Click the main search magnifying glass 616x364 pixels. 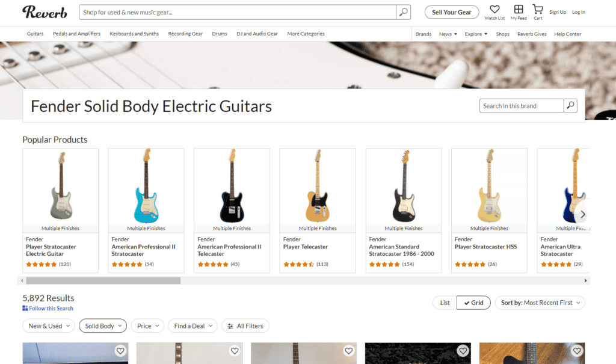(x=403, y=12)
